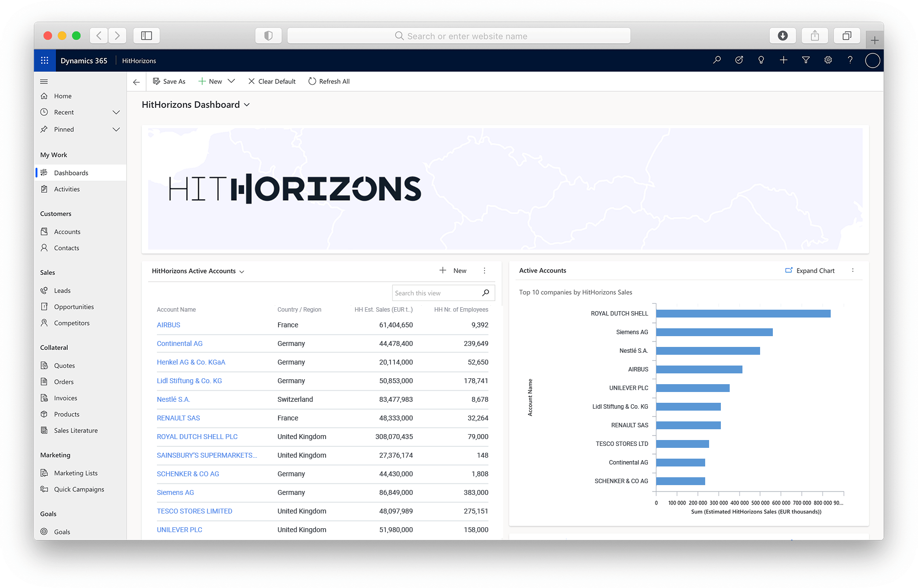918x588 pixels.
Task: Show Safari downloads
Action: [783, 35]
